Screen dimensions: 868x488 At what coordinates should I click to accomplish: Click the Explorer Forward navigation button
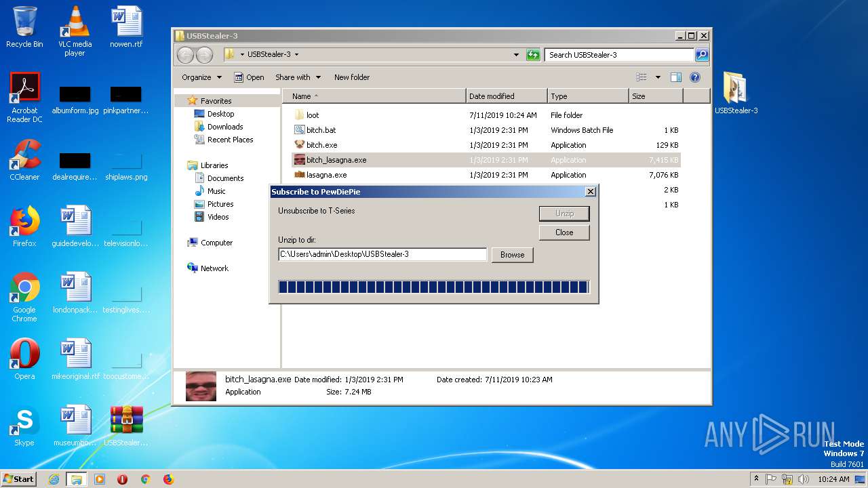pyautogui.click(x=204, y=55)
